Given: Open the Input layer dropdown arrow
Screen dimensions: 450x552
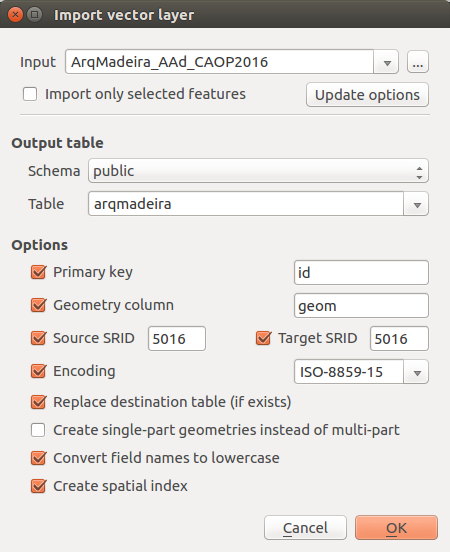Looking at the screenshot, I should tap(387, 62).
